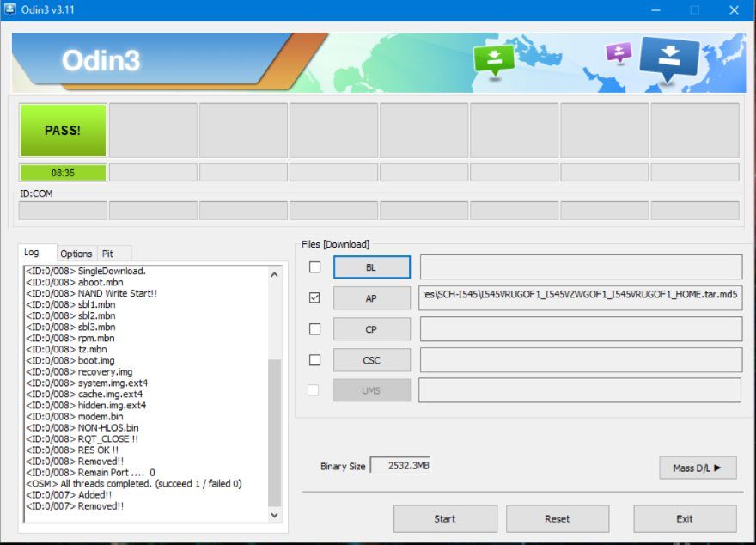The width and height of the screenshot is (756, 545).
Task: Click log line 'NAND Write Start!!'
Action: tap(91, 293)
